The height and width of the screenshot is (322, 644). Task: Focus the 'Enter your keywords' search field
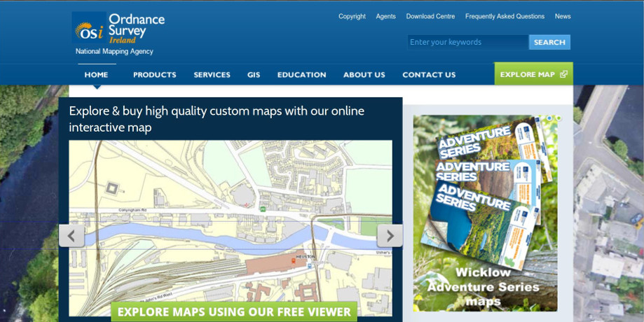tap(467, 42)
